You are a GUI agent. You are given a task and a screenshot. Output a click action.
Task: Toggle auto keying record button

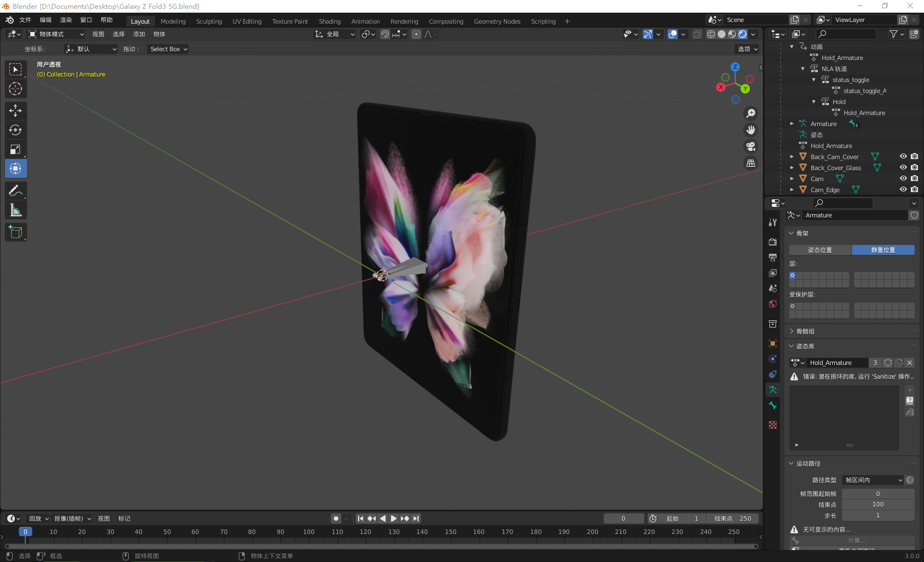point(336,519)
